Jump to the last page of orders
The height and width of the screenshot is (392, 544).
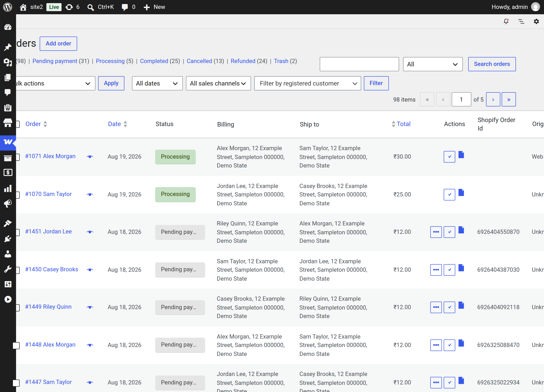point(509,99)
